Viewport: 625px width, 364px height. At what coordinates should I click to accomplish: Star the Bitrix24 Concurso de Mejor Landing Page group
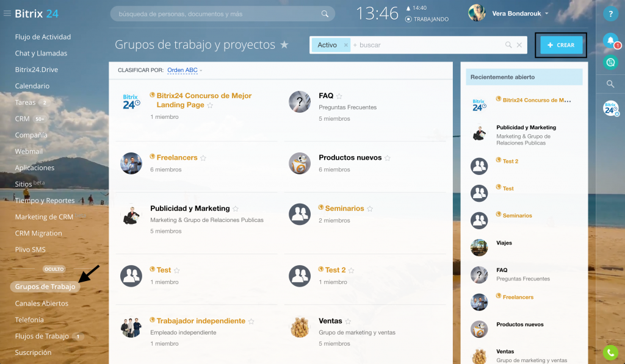(210, 105)
